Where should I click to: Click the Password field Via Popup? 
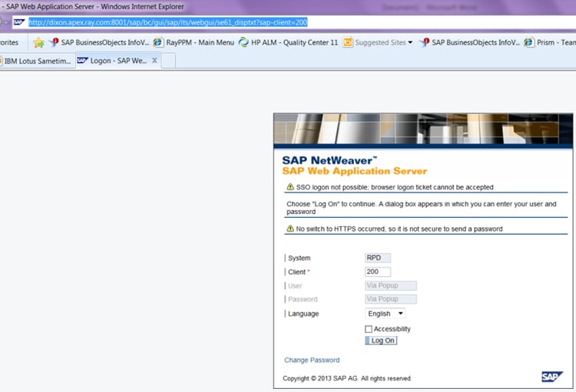[391, 299]
